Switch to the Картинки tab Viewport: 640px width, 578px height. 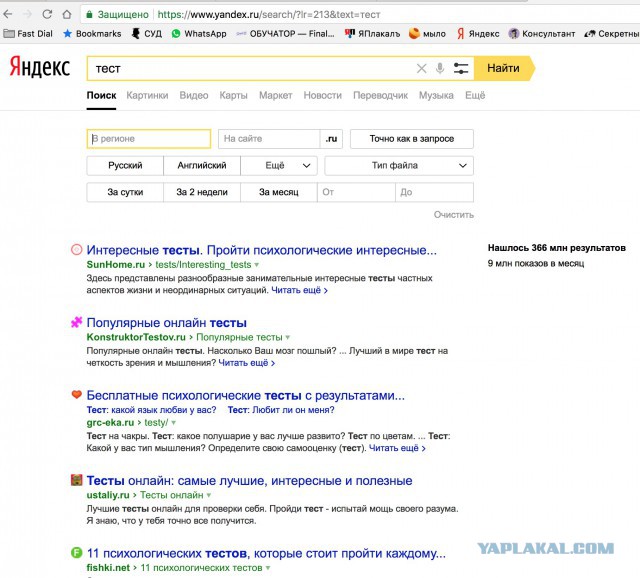coord(147,95)
